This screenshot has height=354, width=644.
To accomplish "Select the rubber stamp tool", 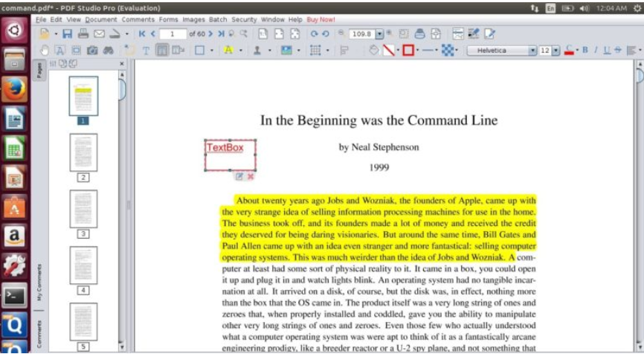I will (x=257, y=51).
